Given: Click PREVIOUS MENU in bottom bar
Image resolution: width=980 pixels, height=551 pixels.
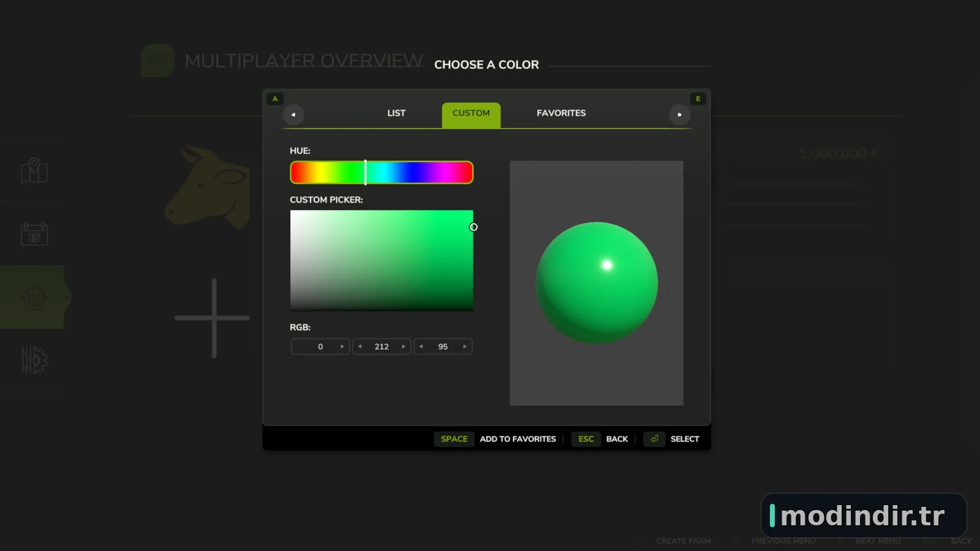Looking at the screenshot, I should pyautogui.click(x=783, y=541).
